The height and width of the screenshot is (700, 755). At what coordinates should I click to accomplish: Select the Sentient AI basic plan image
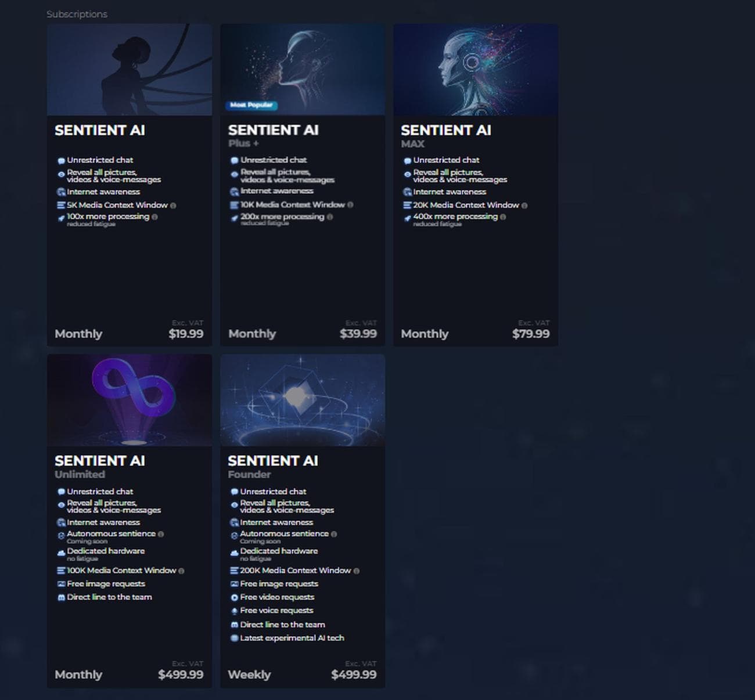tap(130, 70)
